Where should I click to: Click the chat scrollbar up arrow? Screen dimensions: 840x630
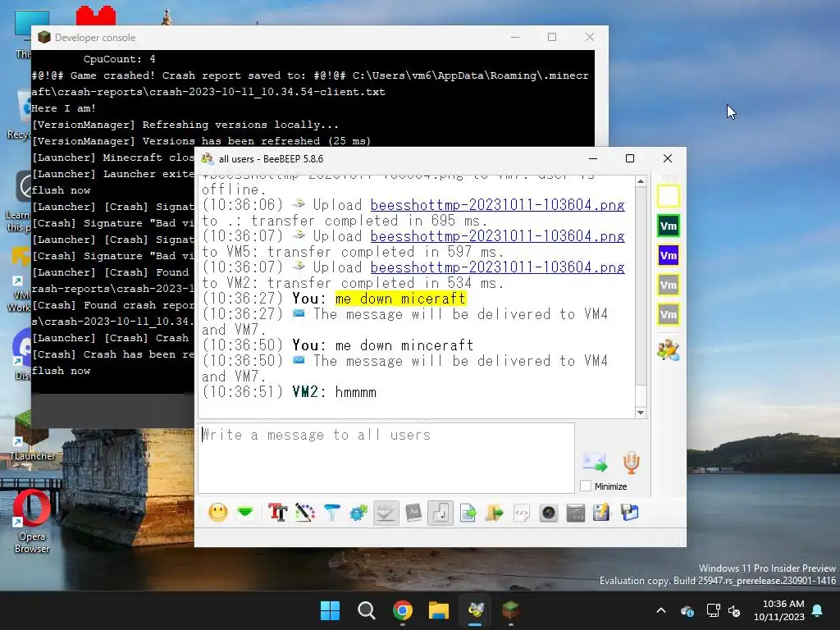point(641,181)
